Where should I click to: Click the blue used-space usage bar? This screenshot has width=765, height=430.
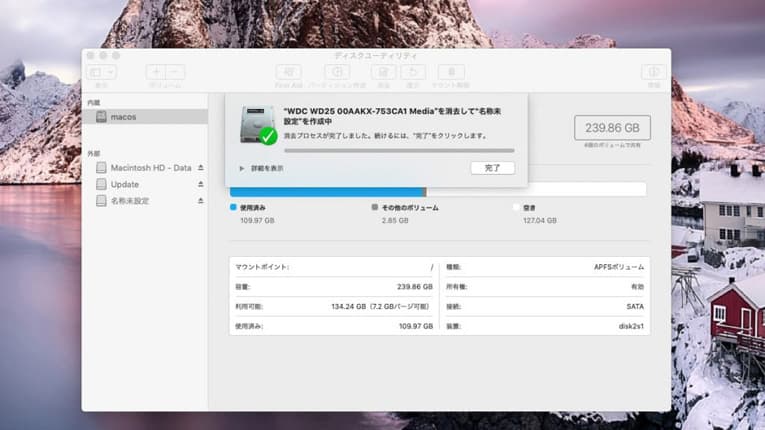326,190
